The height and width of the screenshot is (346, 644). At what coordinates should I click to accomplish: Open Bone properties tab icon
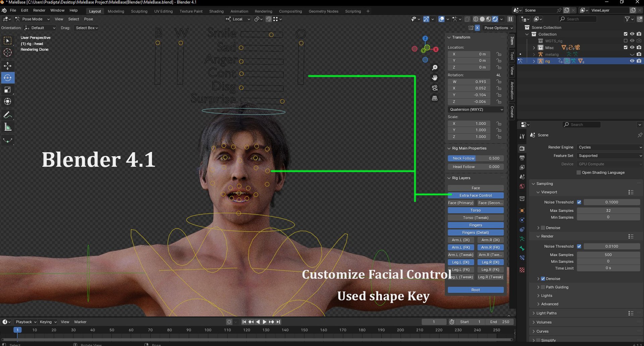[522, 248]
